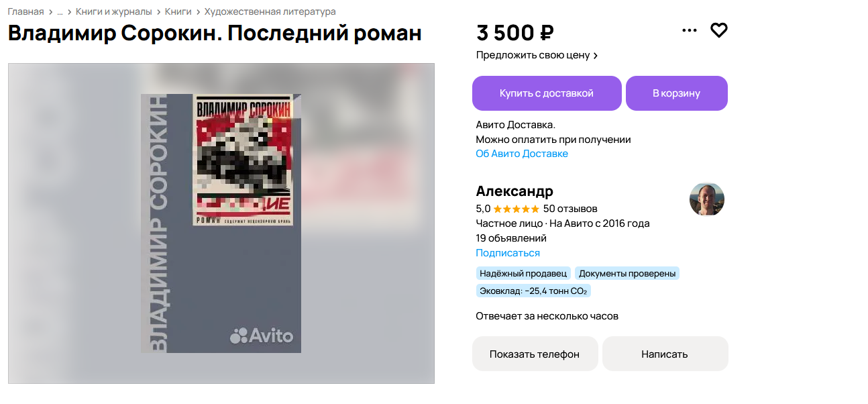The image size is (868, 404).
Task: Expand 'Предложить свою цену' chevron
Action: pyautogui.click(x=596, y=56)
